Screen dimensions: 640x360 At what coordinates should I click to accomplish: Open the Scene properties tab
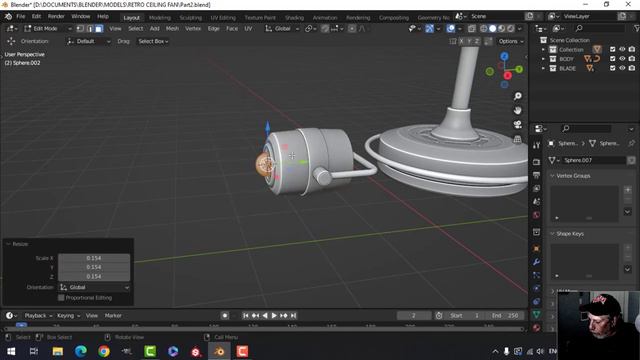tap(536, 202)
